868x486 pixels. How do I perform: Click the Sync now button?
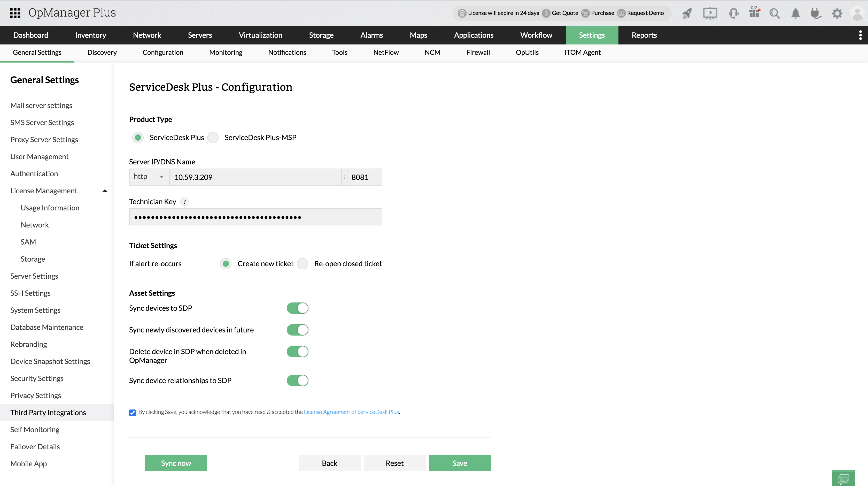click(176, 463)
